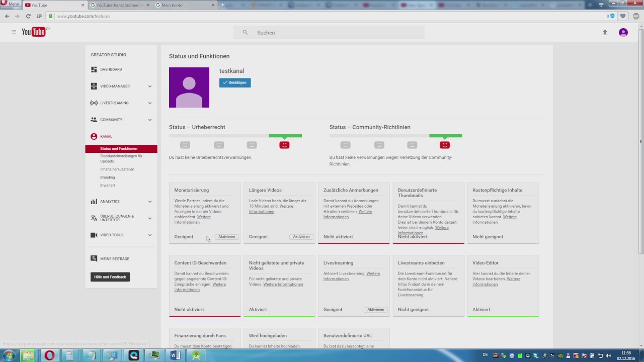The width and height of the screenshot is (644, 362).
Task: Open the YouTube hamburger guide menu
Action: pyautogui.click(x=14, y=32)
